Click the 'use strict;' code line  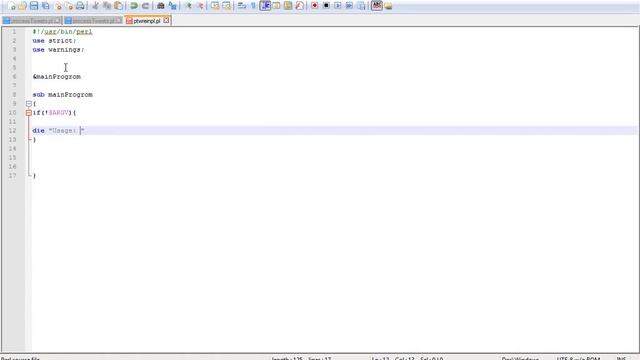coord(54,40)
